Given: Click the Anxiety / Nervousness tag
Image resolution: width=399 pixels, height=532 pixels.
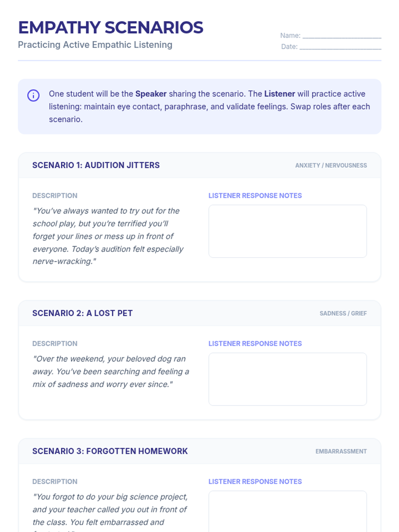Looking at the screenshot, I should tap(331, 166).
